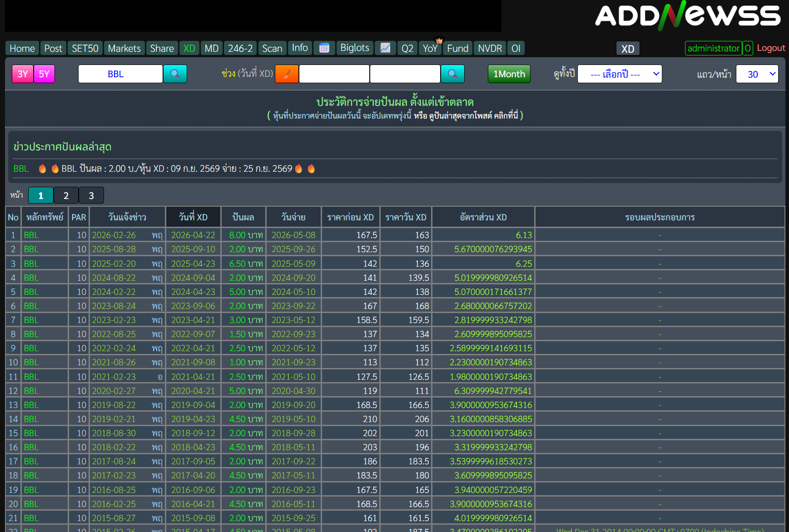Viewport: 789px width, 532px height.
Task: Open the Info menu
Action: click(300, 48)
